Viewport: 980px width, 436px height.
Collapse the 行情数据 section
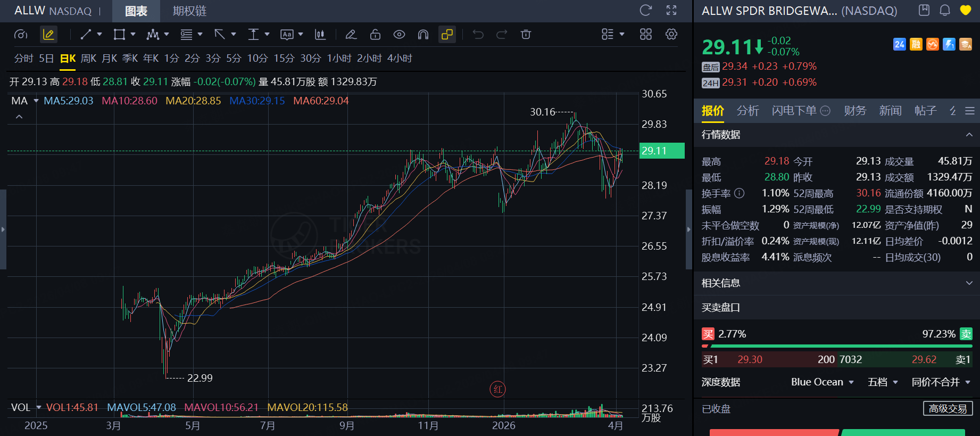tap(969, 135)
